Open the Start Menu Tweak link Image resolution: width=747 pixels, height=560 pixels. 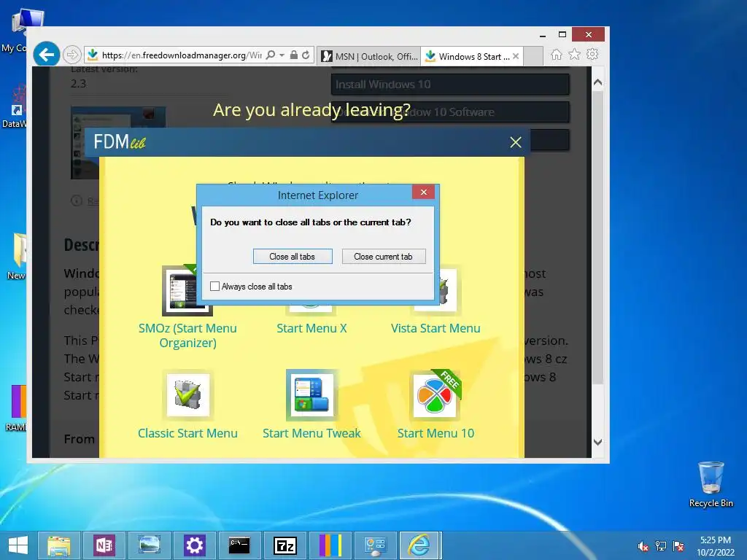(311, 433)
